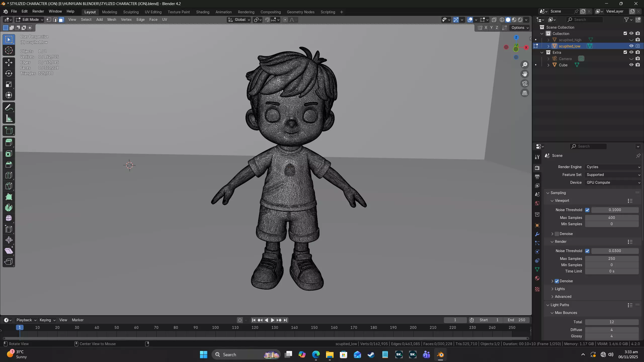The height and width of the screenshot is (362, 644).
Task: Switch to the UV Editing workspace tab
Action: click(153, 12)
